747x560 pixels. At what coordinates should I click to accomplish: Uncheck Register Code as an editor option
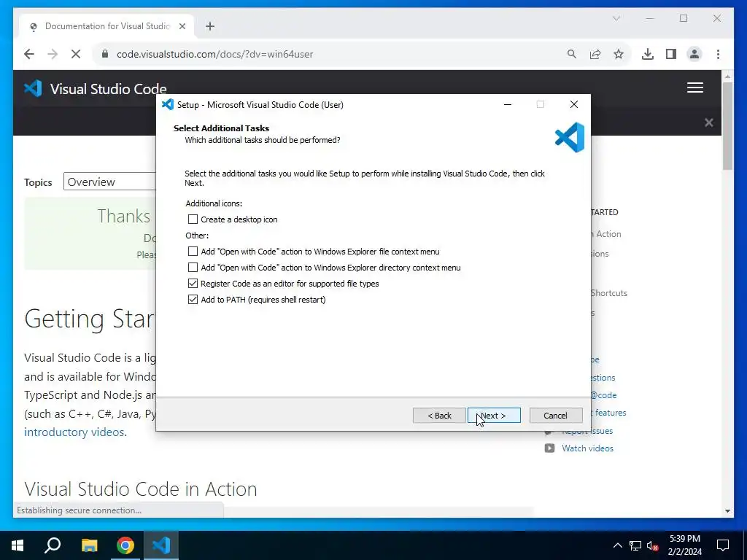click(193, 284)
